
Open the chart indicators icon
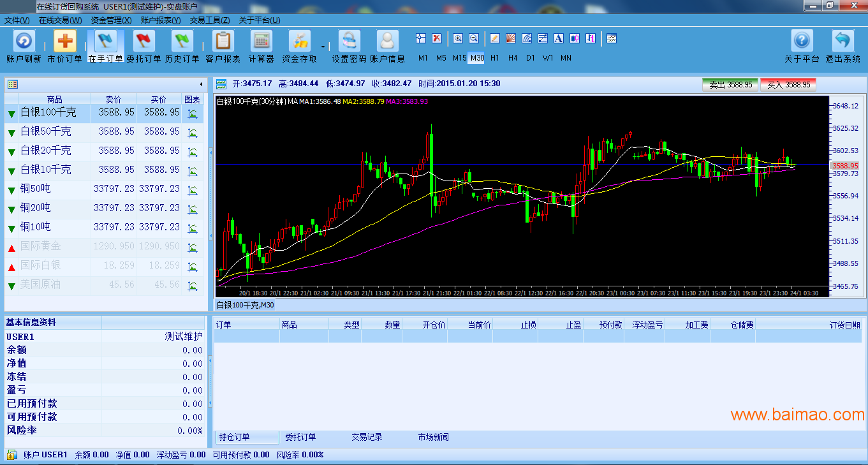611,38
